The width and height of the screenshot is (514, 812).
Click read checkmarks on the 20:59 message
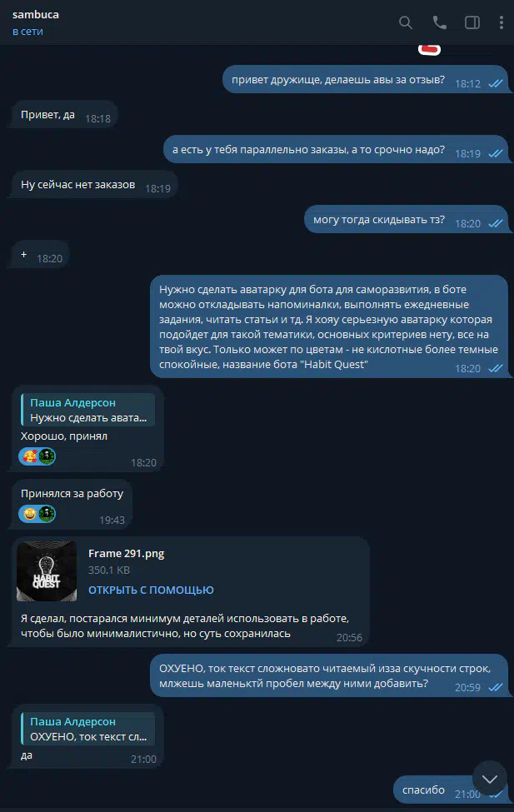click(x=496, y=687)
